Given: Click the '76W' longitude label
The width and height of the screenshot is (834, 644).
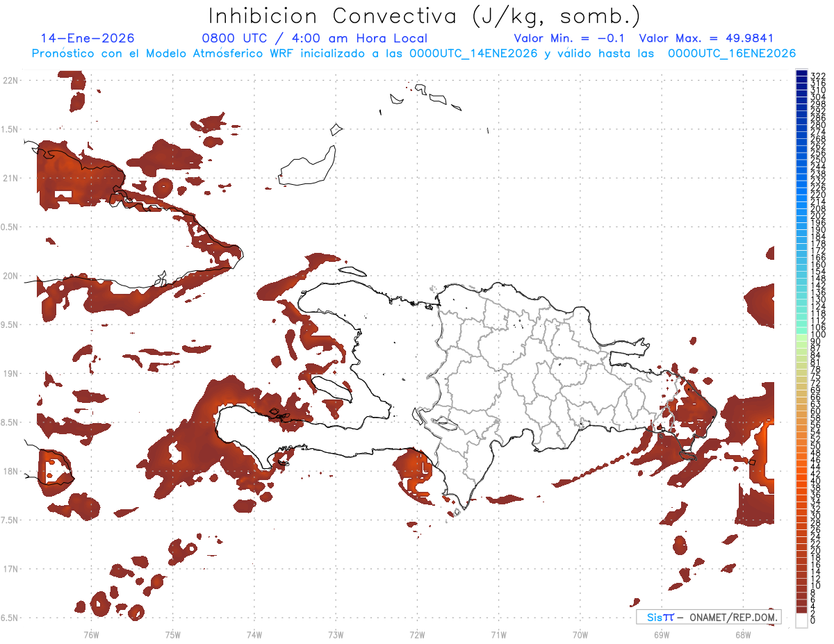Looking at the screenshot, I should [x=91, y=634].
